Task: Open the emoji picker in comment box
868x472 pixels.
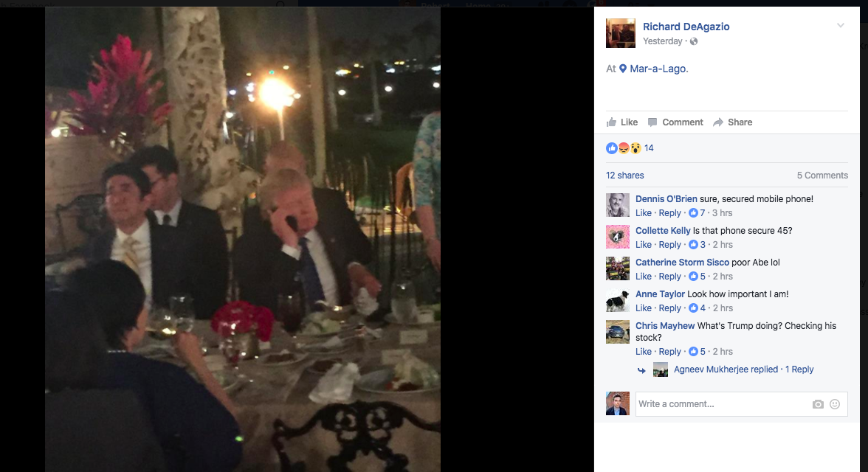Action: 835,404
